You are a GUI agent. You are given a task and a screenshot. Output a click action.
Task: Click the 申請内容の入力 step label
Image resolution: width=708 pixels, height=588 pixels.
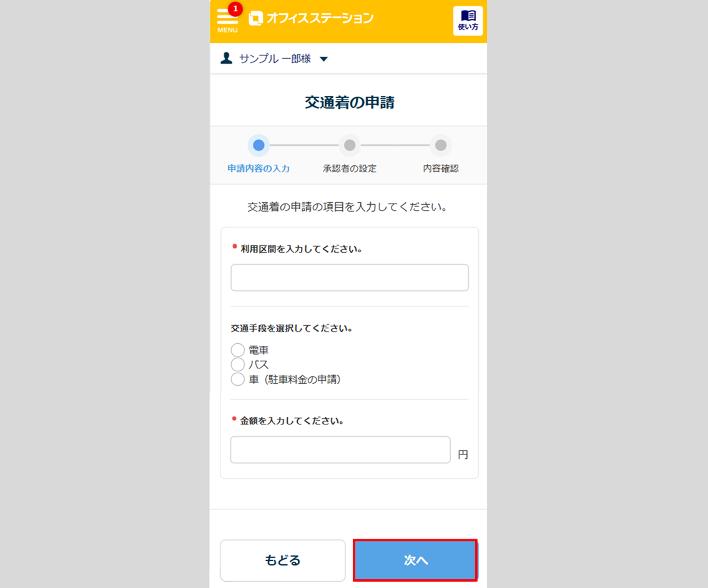tap(258, 169)
